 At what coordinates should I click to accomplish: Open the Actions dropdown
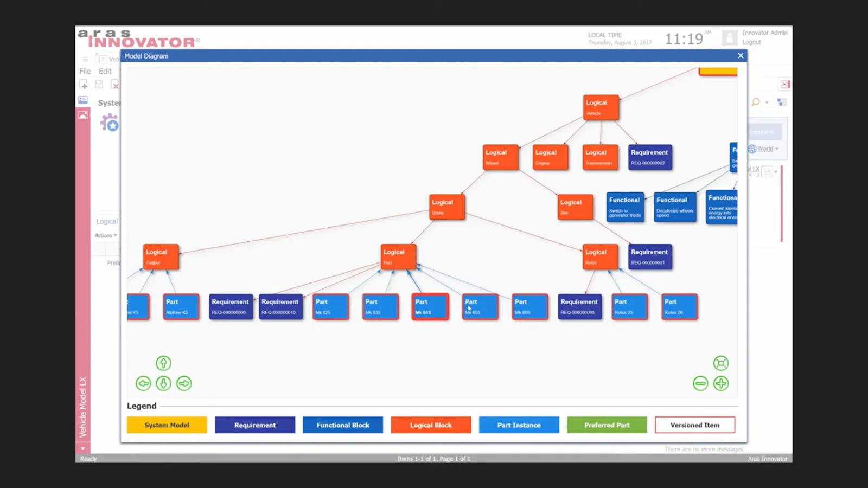pos(106,235)
